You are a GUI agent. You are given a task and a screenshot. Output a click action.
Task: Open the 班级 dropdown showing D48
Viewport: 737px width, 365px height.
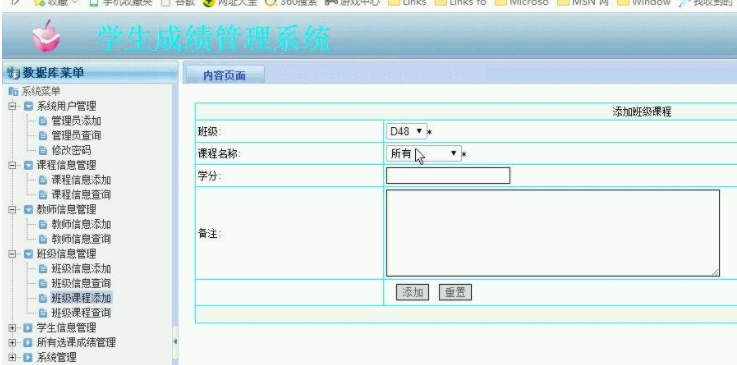coord(407,132)
